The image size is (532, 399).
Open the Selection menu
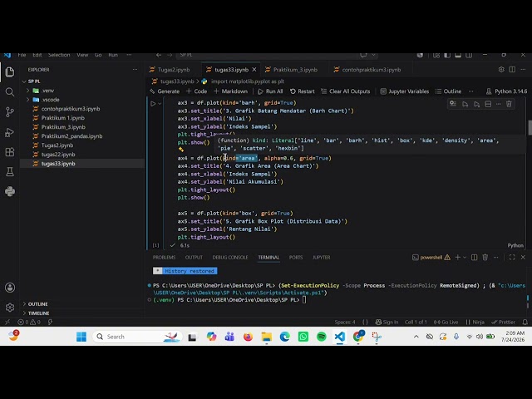click(59, 55)
